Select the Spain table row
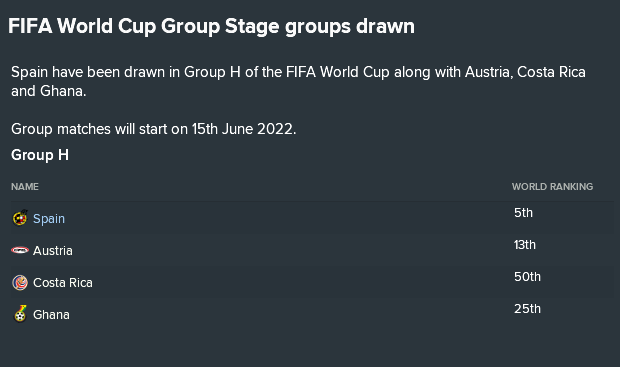The height and width of the screenshot is (367, 620). click(312, 218)
